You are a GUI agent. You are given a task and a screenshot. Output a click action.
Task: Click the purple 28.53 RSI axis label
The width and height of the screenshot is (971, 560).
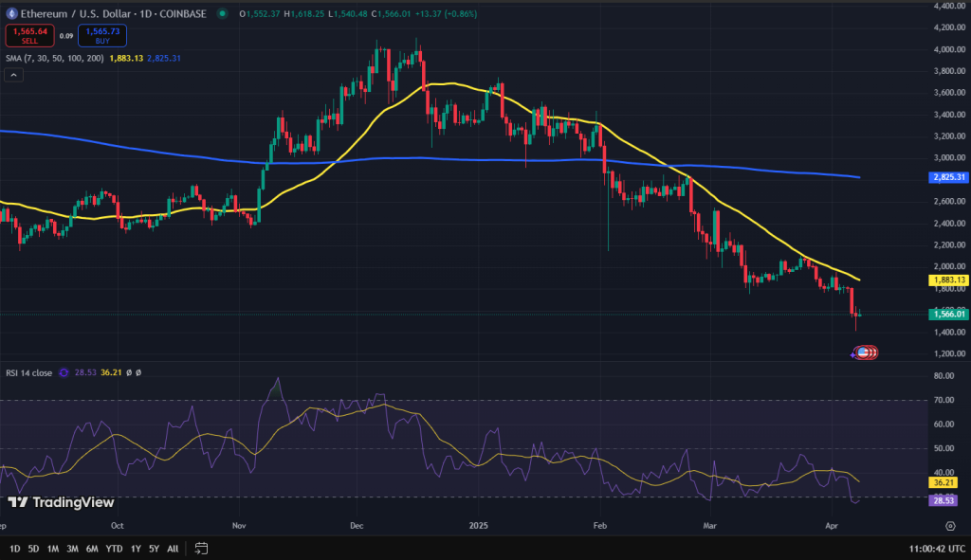[944, 500]
